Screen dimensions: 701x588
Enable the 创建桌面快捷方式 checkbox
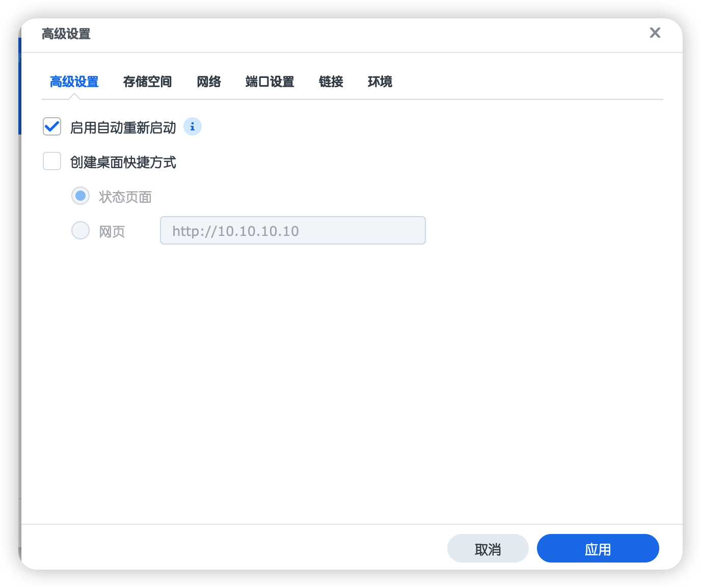click(x=52, y=162)
